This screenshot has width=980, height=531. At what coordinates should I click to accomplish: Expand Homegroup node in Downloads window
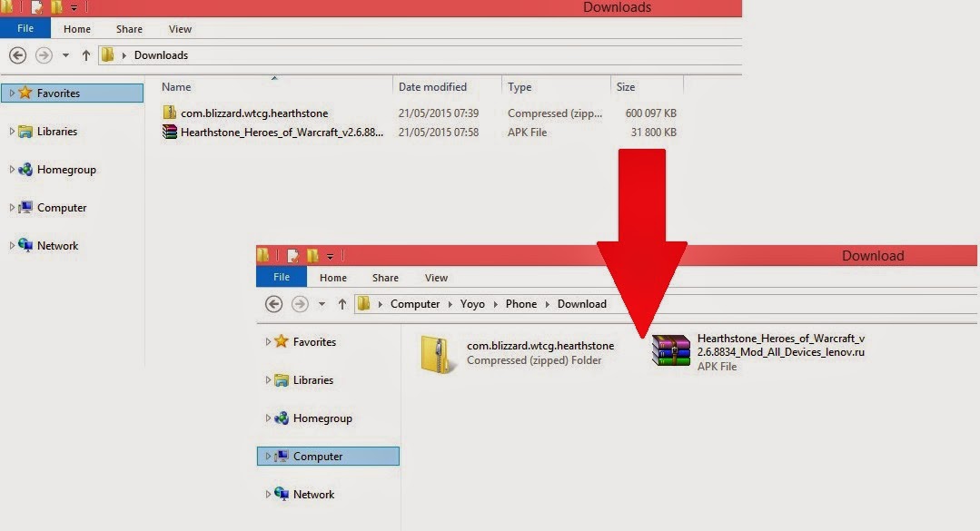[11, 170]
